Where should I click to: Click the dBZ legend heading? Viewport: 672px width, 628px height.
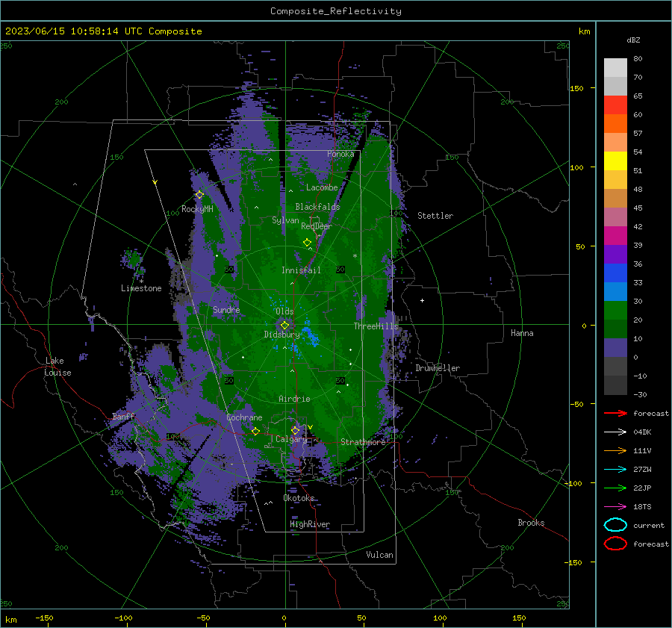click(633, 40)
